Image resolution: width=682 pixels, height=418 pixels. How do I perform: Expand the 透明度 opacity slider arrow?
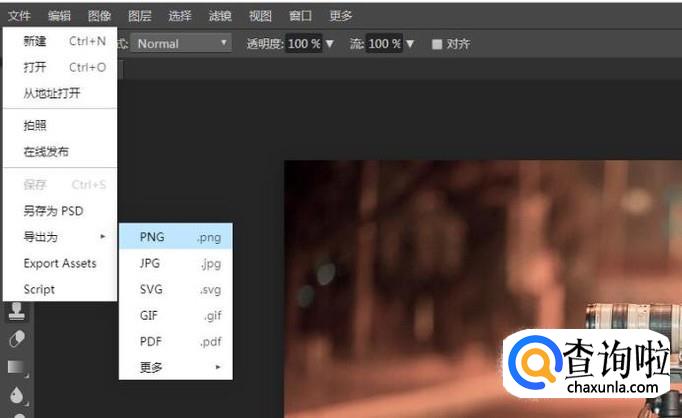pyautogui.click(x=330, y=44)
